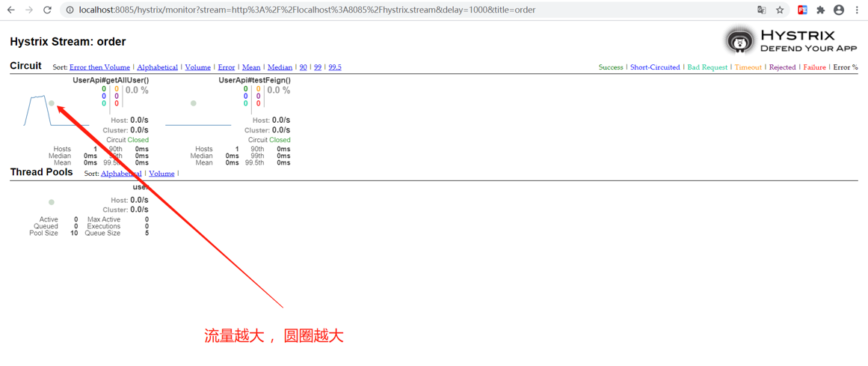Click the Error % legend label
Viewport: 868px width, 366px height.
(x=846, y=67)
